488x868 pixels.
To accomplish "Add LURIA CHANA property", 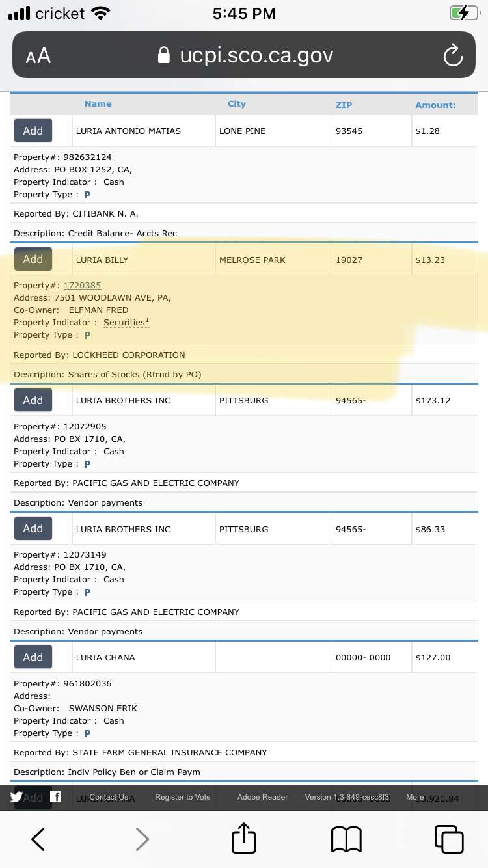I will (33, 657).
